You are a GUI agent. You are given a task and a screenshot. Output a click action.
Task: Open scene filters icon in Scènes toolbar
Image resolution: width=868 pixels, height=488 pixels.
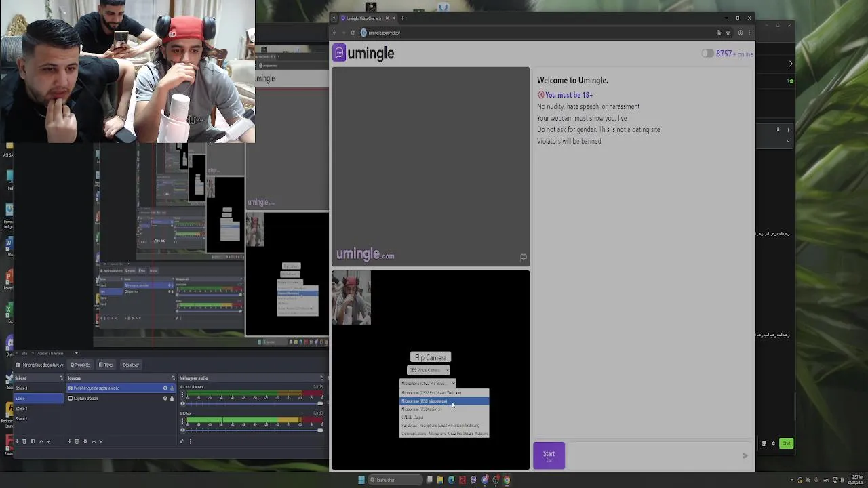click(33, 441)
